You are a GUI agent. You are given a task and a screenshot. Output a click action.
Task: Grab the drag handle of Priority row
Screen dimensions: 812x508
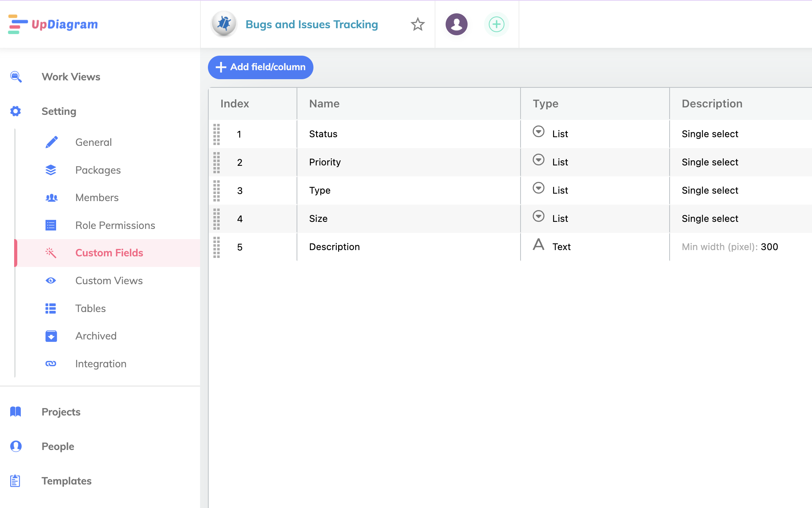217,162
